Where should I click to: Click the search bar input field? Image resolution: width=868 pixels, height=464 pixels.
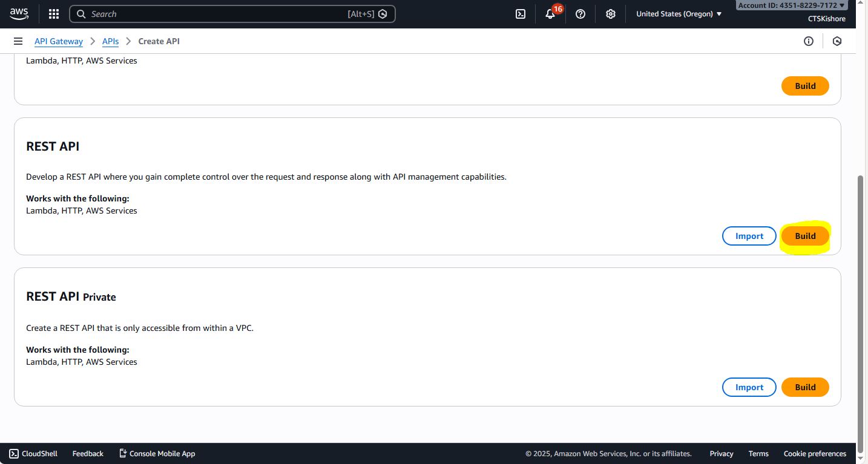(218, 14)
